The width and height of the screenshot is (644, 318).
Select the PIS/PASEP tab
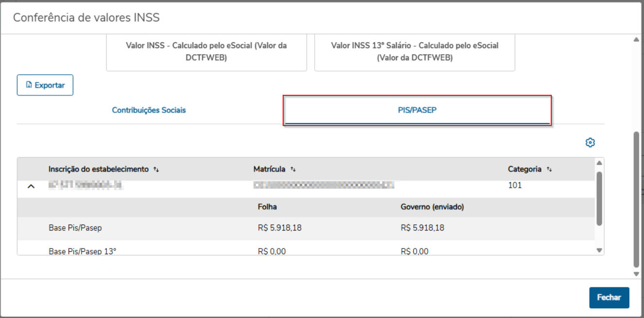pyautogui.click(x=417, y=110)
